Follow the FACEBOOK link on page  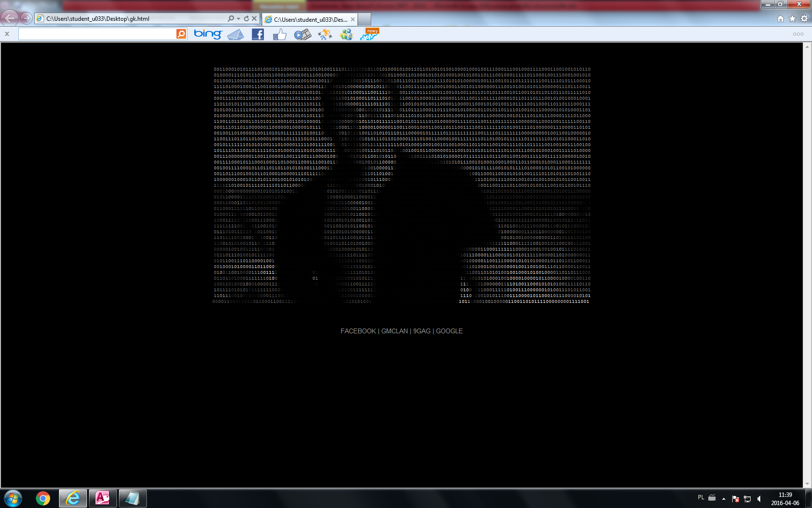pos(358,331)
